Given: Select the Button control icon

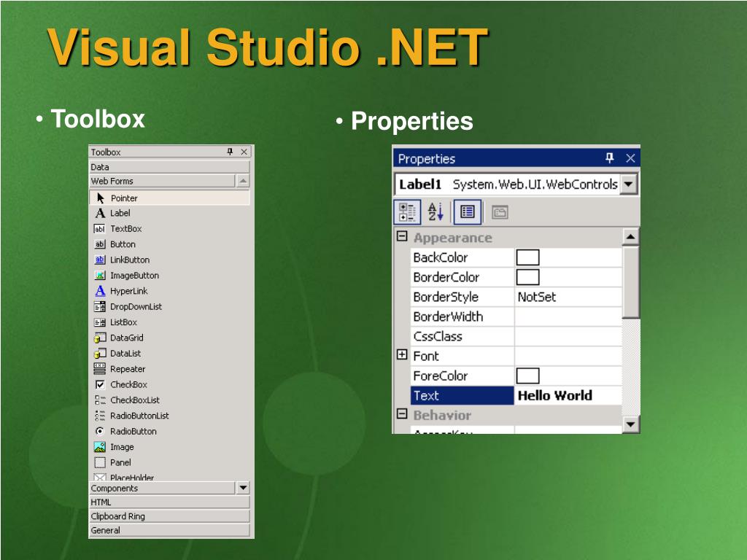Looking at the screenshot, I should [99, 244].
